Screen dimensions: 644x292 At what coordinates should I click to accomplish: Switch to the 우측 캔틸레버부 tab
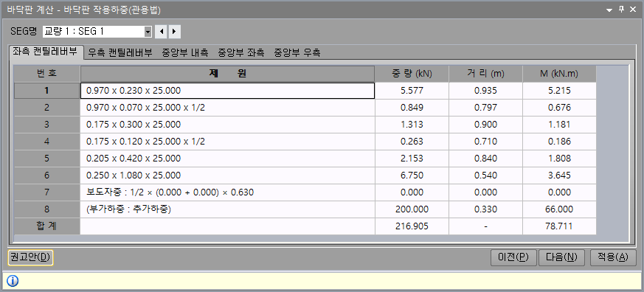point(120,52)
